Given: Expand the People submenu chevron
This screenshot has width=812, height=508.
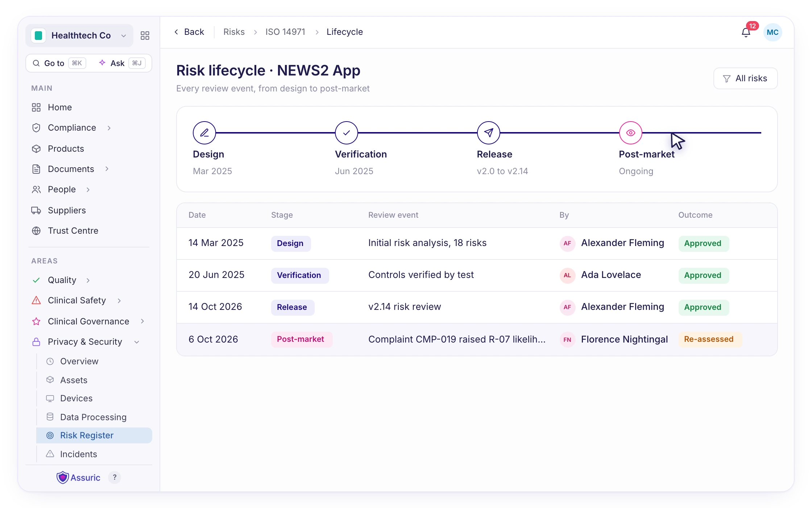Looking at the screenshot, I should click(88, 190).
